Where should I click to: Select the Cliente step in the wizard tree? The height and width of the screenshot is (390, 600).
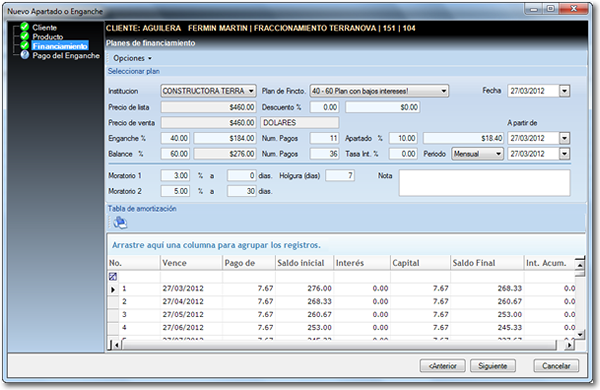[x=44, y=28]
